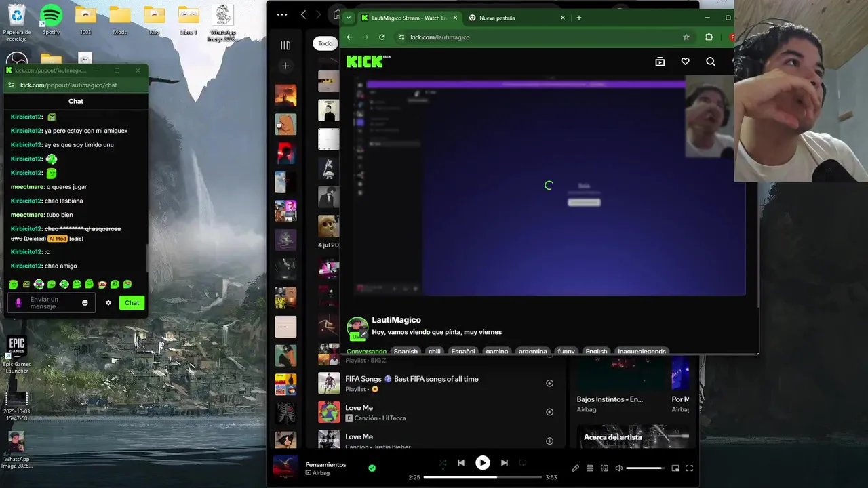Open Chrome tab search dropdown arrow
The height and width of the screenshot is (488, 868).
(348, 18)
